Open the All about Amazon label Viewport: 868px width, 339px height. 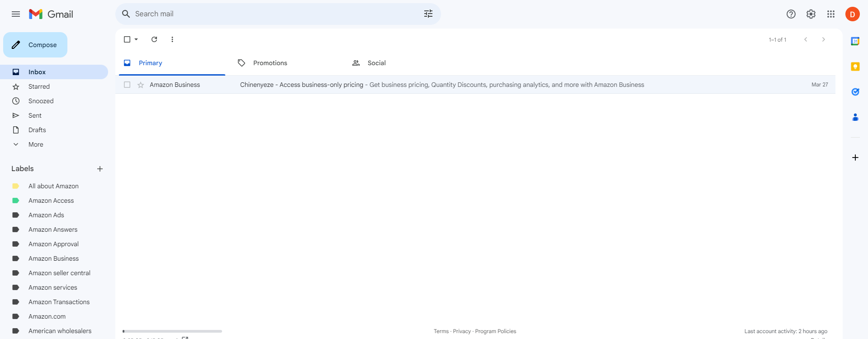[x=54, y=186]
